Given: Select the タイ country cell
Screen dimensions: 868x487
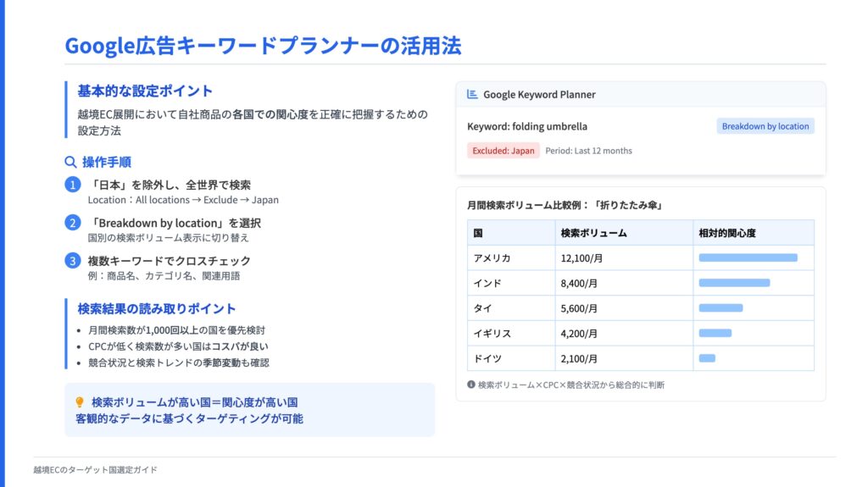Looking at the screenshot, I should point(511,308).
